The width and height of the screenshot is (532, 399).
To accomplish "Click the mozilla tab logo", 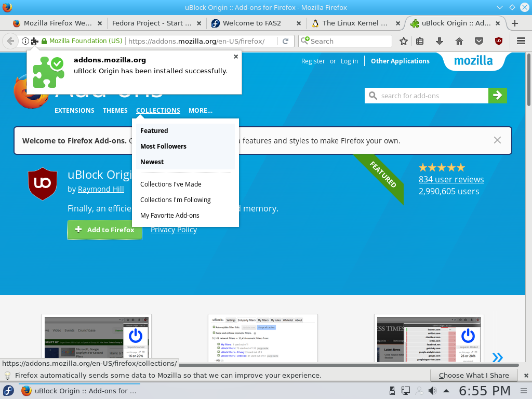I will coord(473,61).
